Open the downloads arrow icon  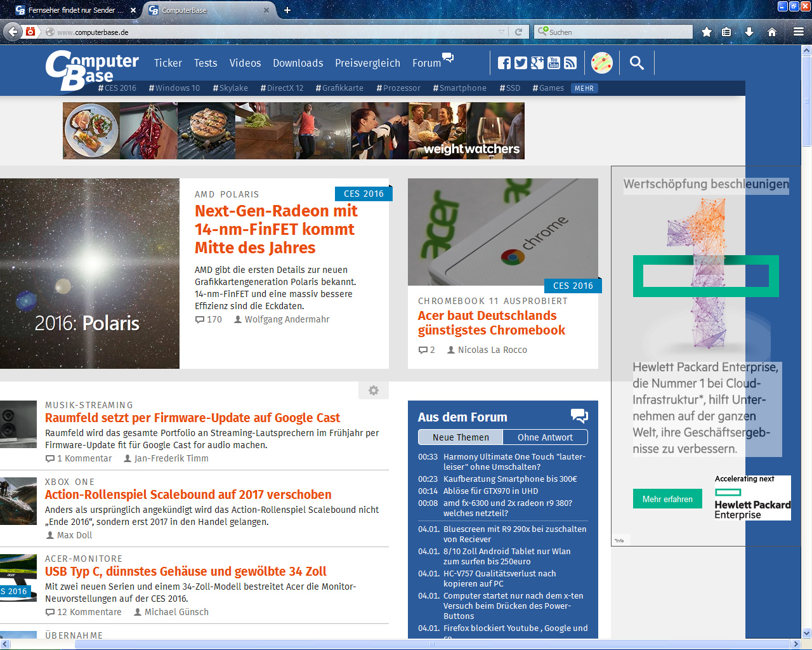click(x=749, y=32)
